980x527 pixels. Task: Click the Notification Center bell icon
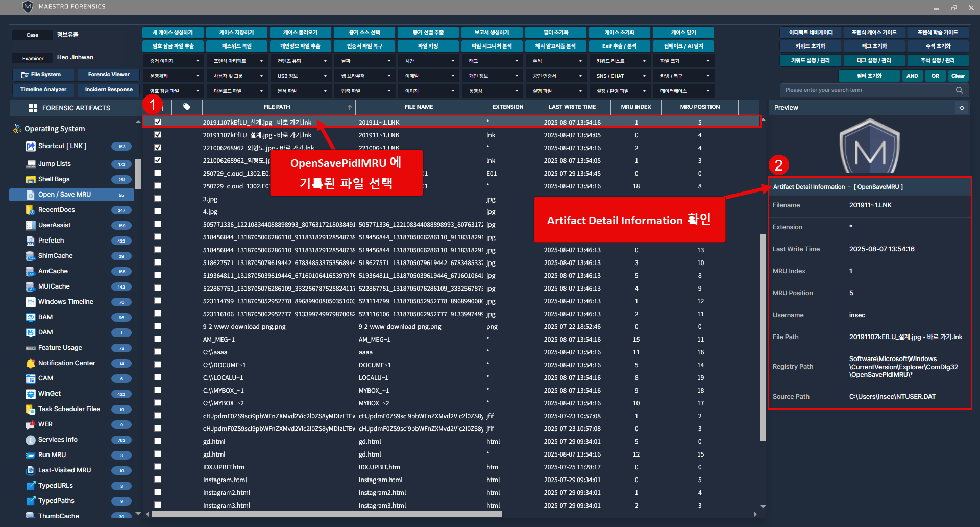point(30,363)
